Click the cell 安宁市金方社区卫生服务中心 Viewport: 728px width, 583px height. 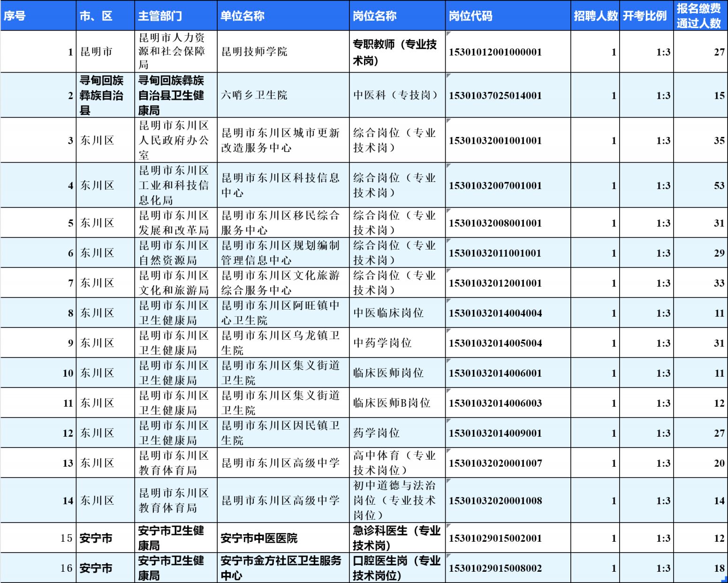pyautogui.click(x=283, y=568)
